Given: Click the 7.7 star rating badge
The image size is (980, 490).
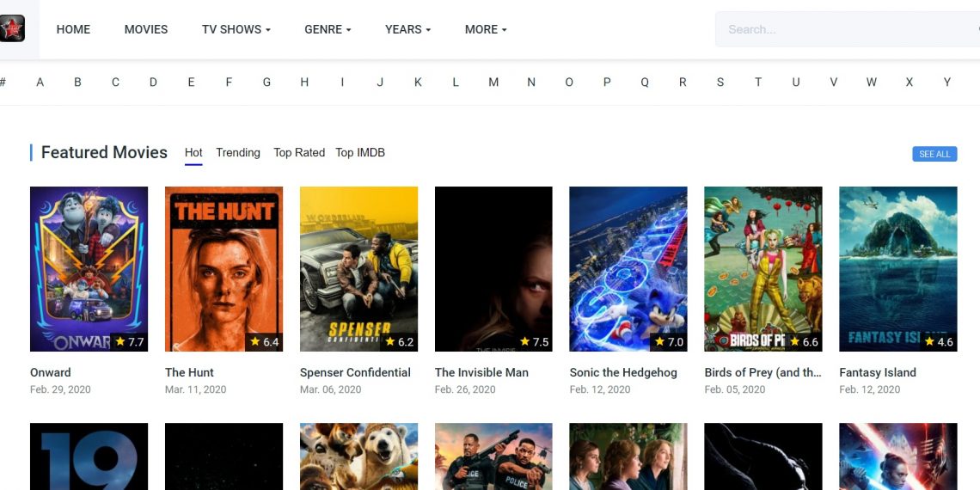Looking at the screenshot, I should click(129, 342).
